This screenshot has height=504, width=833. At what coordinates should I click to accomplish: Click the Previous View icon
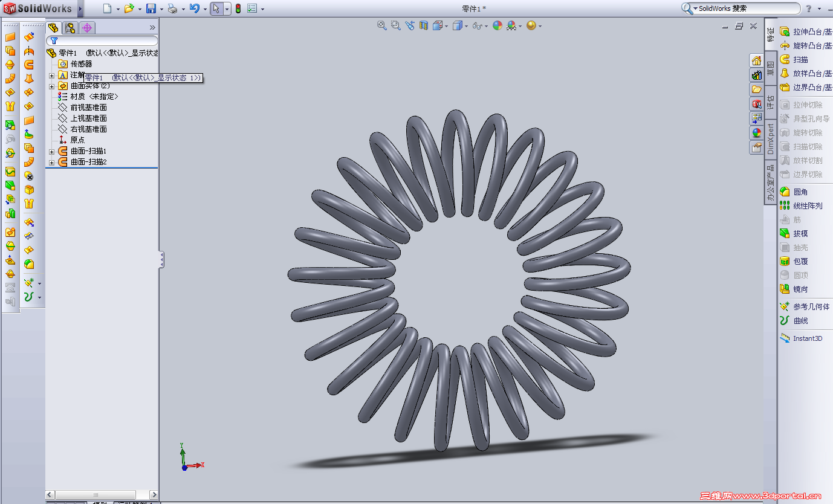(410, 25)
